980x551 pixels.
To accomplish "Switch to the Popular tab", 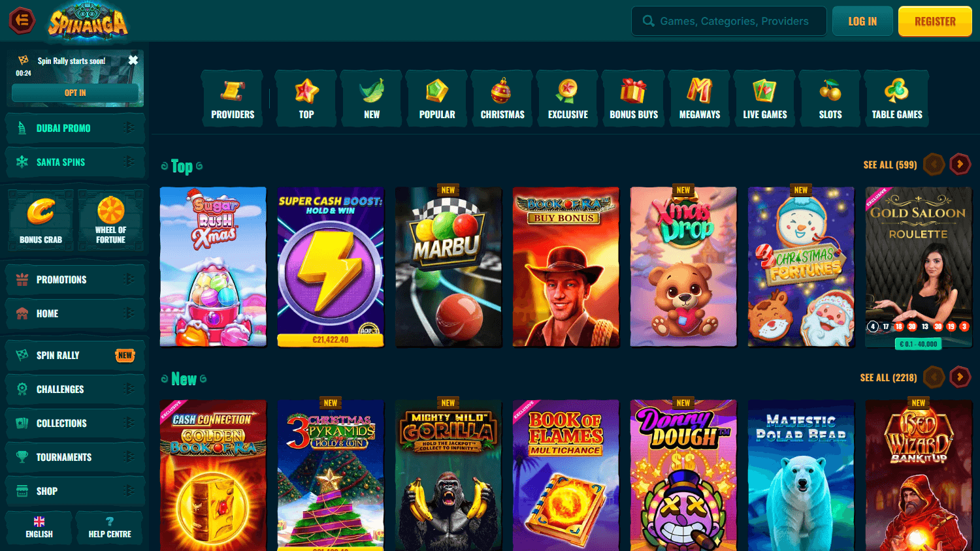I will [436, 98].
